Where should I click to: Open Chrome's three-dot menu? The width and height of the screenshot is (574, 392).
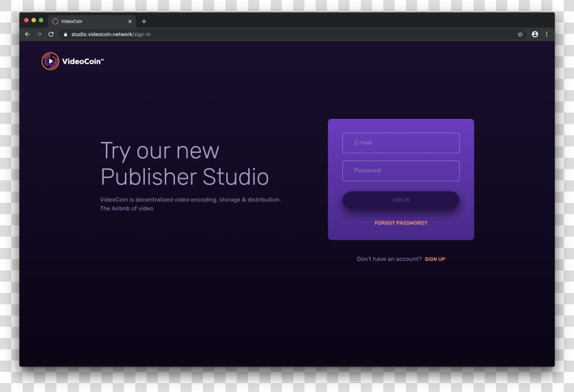point(547,34)
